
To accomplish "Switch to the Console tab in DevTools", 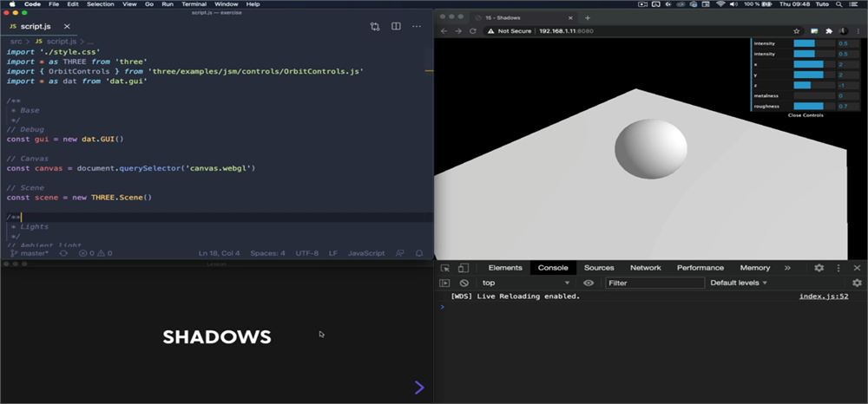I will (553, 268).
